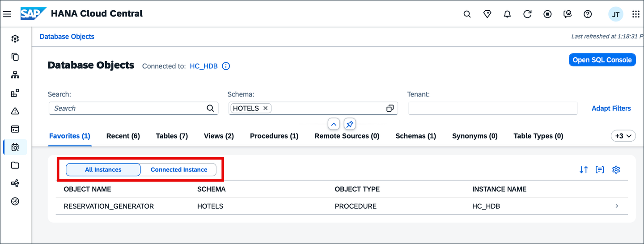This screenshot has width=644, height=244.
Task: Click the magnifier in the Search field
Action: click(x=210, y=108)
